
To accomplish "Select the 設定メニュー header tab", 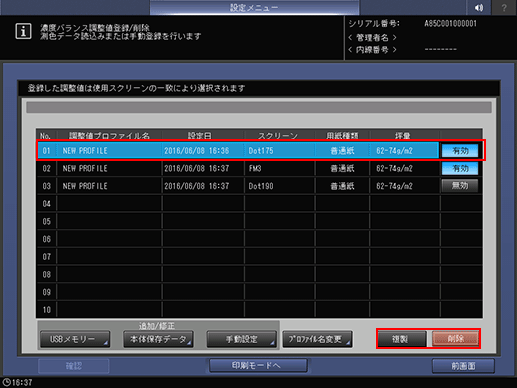I will 254,7.
